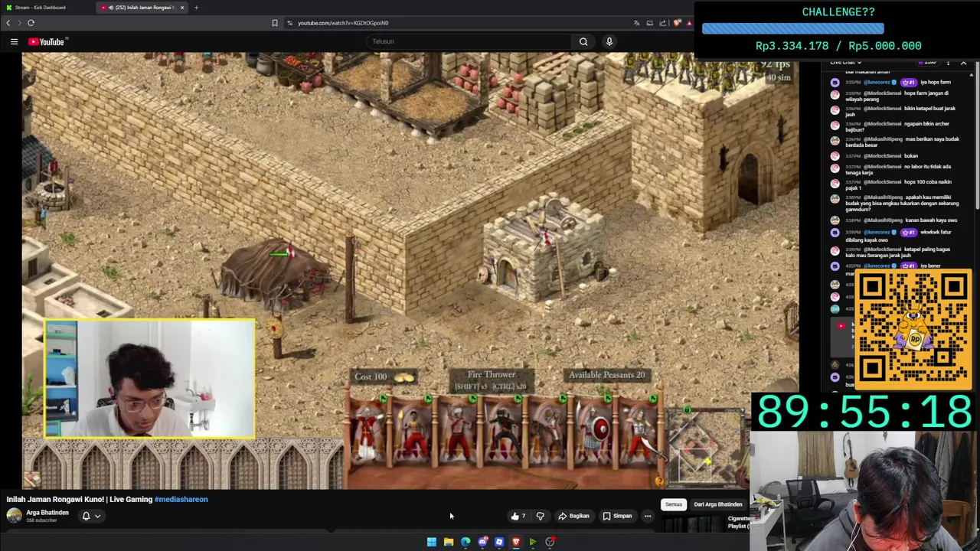This screenshot has height=551, width=980.
Task: Open the more actions three-dot button
Action: (648, 517)
